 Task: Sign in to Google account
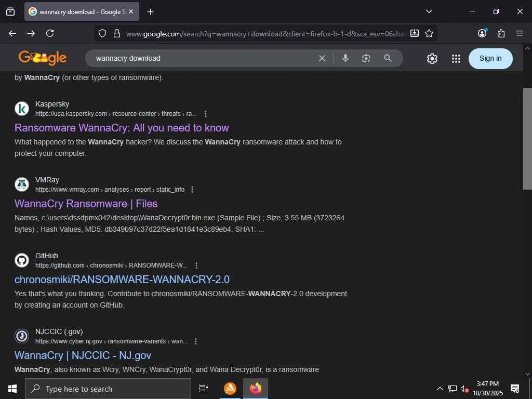[490, 58]
